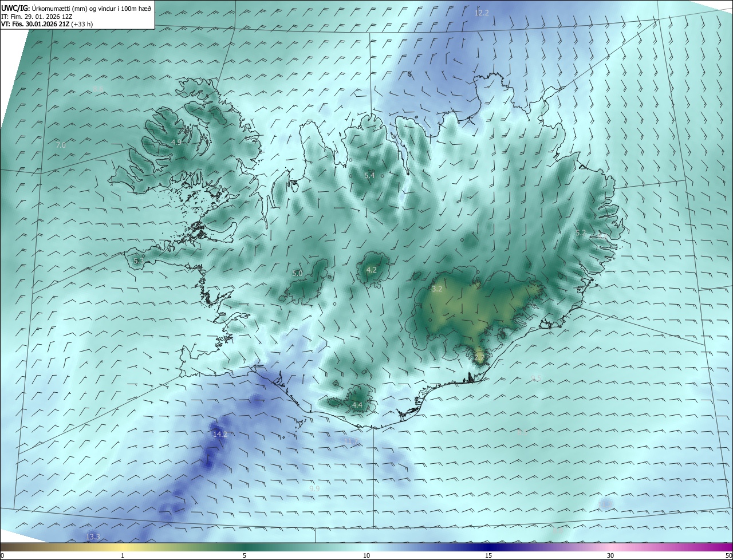
Task: Click the 'VT: Fös. 30.01.2026 21Z (+33 h)' line
Action: point(47,24)
